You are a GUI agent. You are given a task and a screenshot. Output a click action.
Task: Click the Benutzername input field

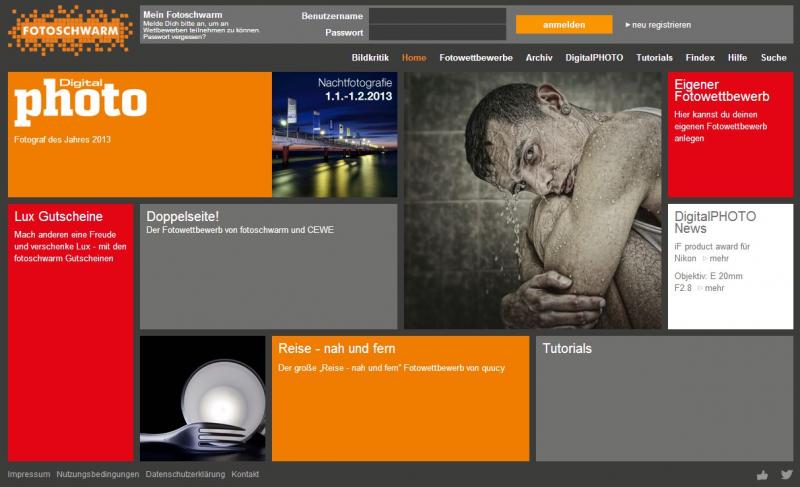(x=437, y=16)
